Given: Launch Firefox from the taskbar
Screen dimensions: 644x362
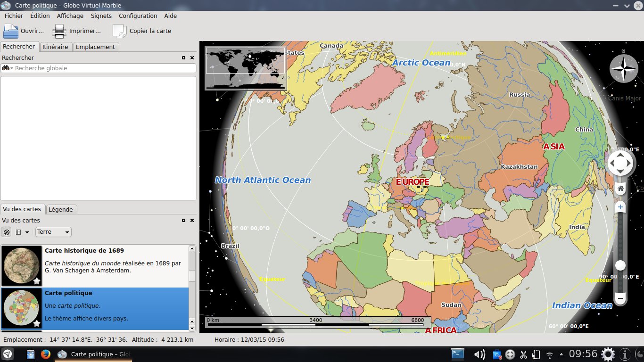Looking at the screenshot, I should [46, 354].
